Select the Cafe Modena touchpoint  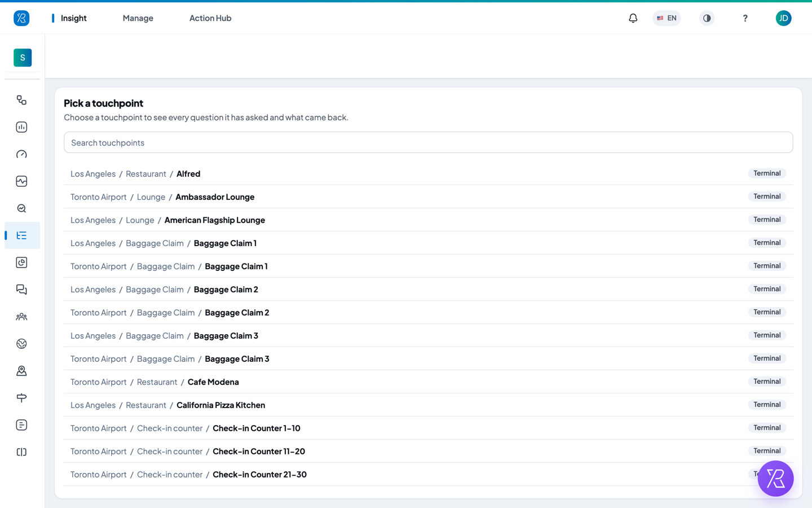click(429, 382)
